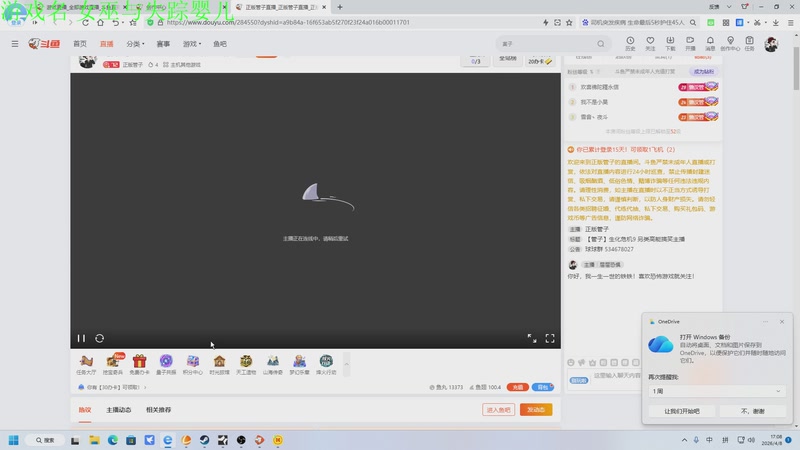Viewport: 800px width, 450px height.
Task: Click fan rank entry 我不是小昊
Action: pos(594,102)
